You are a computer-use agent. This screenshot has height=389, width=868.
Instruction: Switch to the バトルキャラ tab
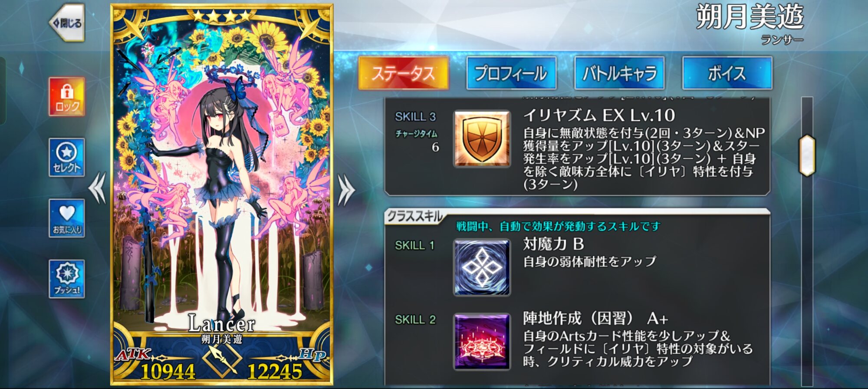coord(619,73)
